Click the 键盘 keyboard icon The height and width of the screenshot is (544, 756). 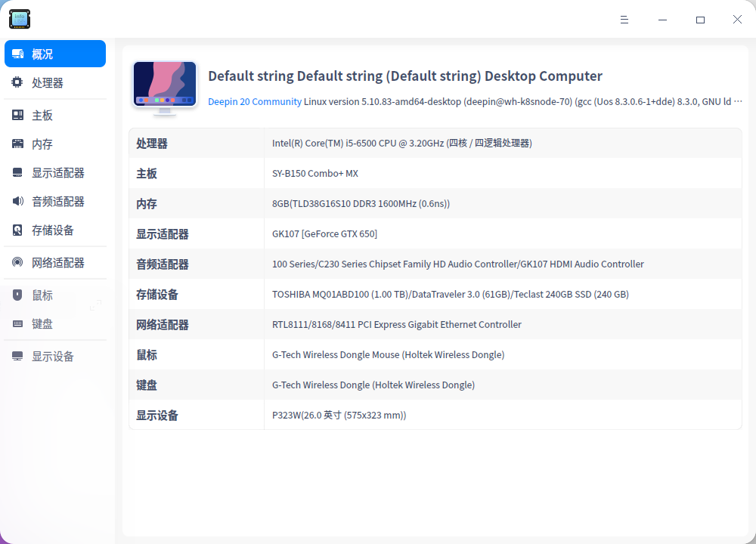(x=18, y=324)
